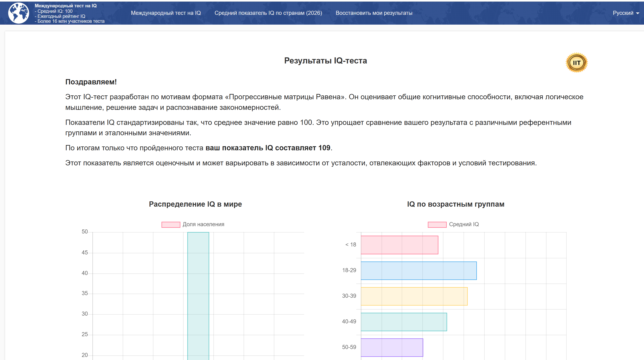Toggle the Доля населения legend swatch
This screenshot has height=360, width=644.
click(171, 224)
